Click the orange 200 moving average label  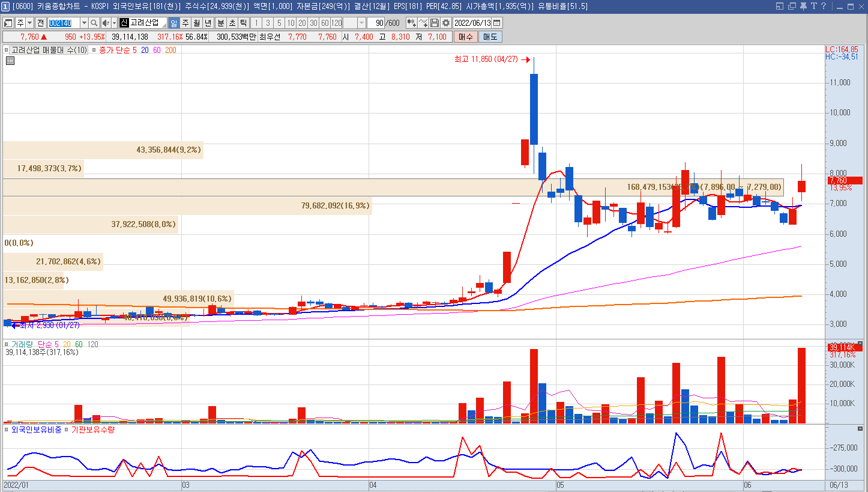coord(171,50)
